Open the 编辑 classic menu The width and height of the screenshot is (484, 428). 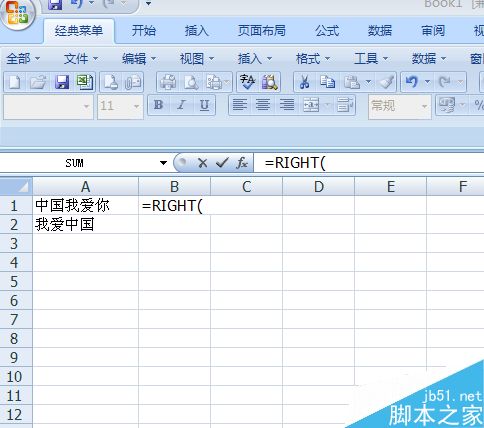(x=139, y=59)
